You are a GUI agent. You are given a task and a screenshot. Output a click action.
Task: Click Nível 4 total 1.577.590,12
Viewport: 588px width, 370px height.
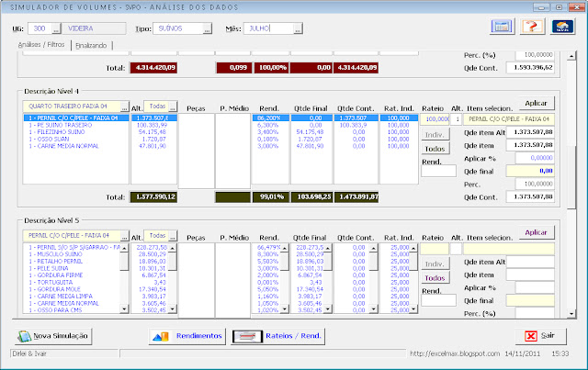coord(153,197)
